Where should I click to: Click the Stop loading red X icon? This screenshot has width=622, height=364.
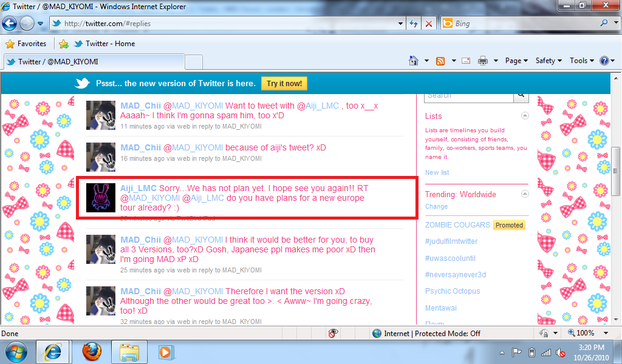point(429,24)
